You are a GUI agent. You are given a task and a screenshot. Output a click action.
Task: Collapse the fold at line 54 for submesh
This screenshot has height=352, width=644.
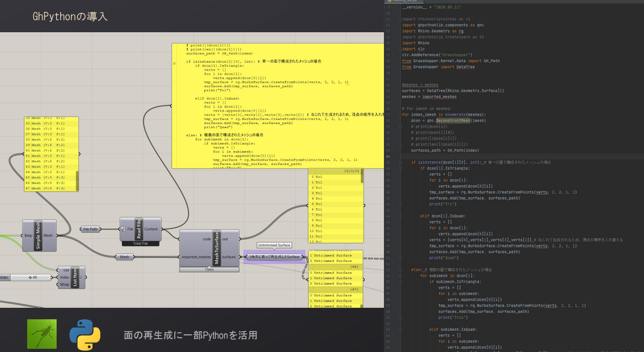(x=400, y=276)
